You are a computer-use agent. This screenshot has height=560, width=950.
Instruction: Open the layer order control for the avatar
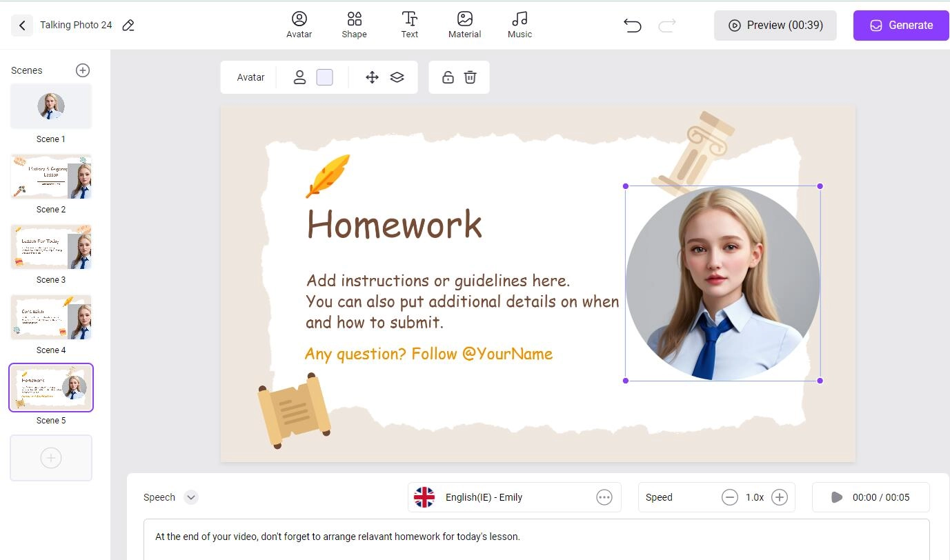(397, 77)
